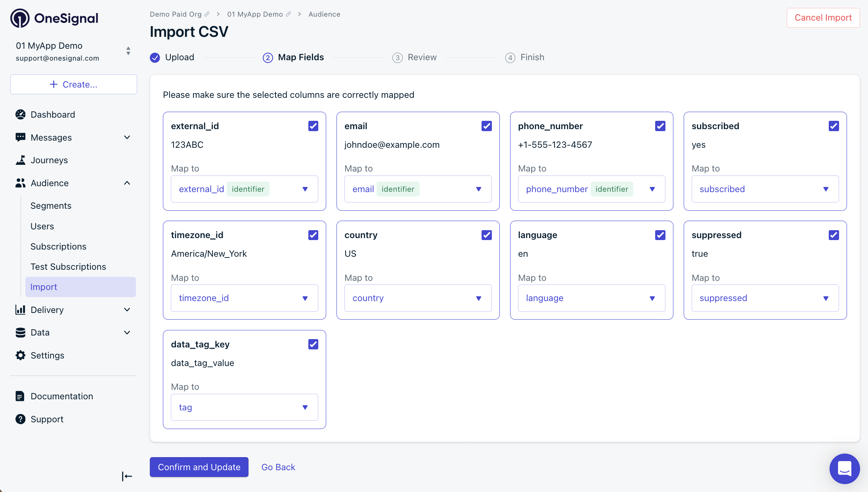This screenshot has height=492, width=868.
Task: Open the app switcher arrows for 01 MyApp Demo
Action: [128, 51]
